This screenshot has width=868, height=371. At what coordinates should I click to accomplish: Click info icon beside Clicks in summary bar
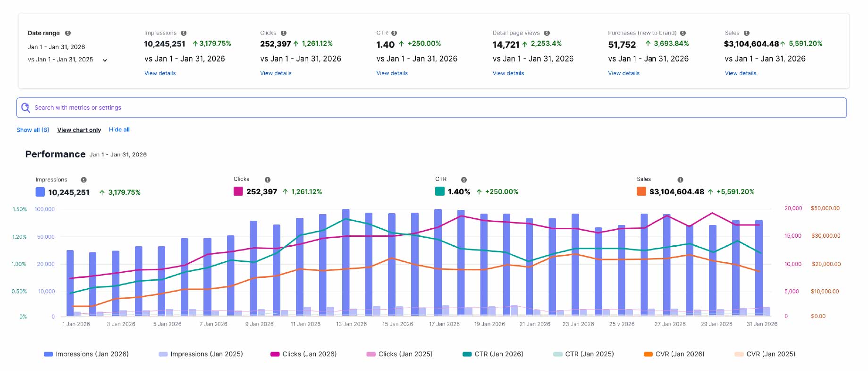(x=284, y=33)
